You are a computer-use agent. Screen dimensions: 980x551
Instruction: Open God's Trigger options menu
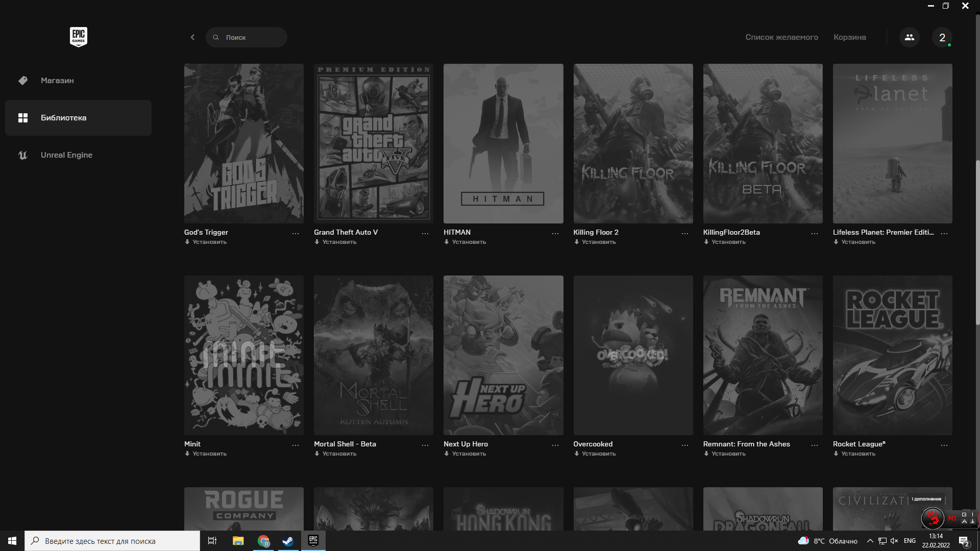pyautogui.click(x=296, y=234)
